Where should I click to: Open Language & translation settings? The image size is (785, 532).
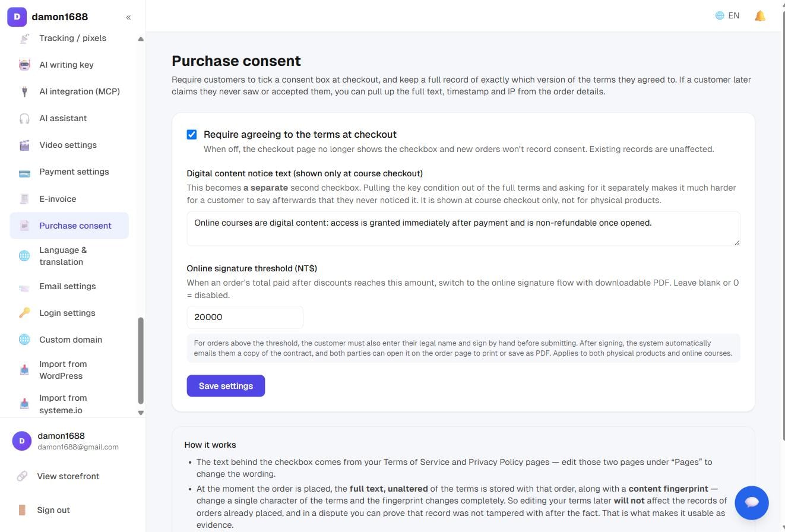[x=69, y=256]
